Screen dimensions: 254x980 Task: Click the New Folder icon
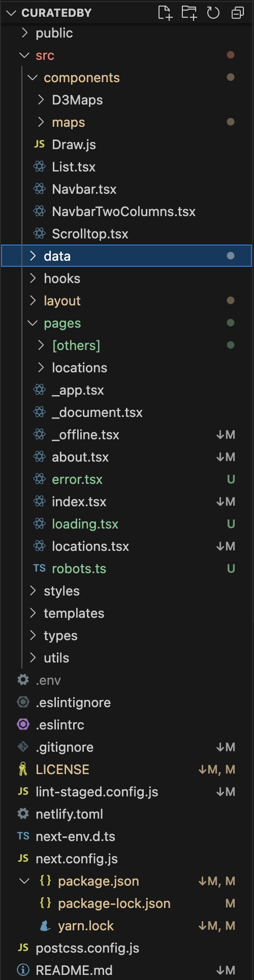189,13
